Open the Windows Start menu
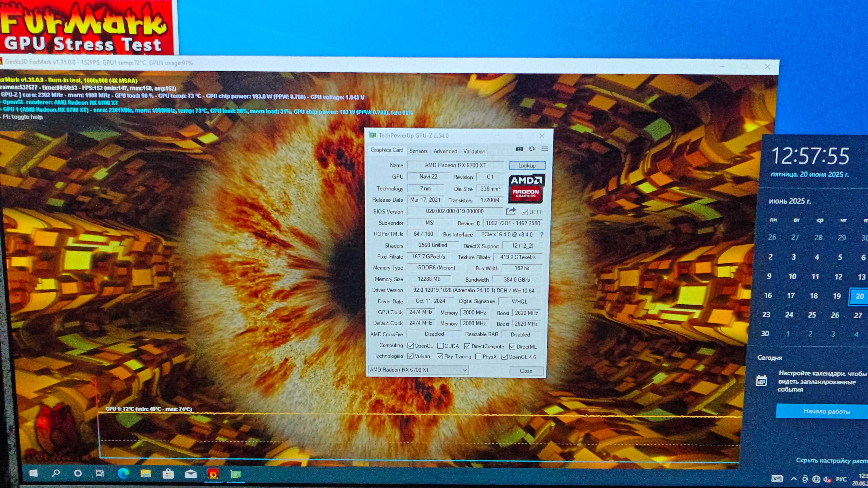 point(33,474)
